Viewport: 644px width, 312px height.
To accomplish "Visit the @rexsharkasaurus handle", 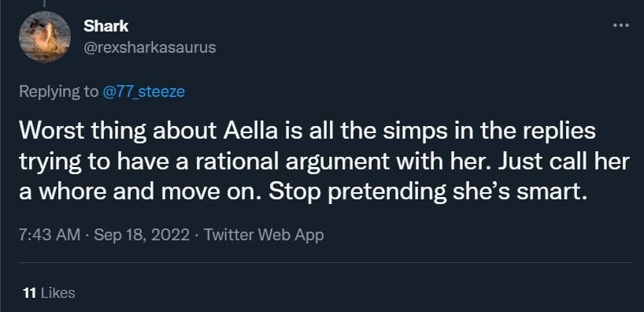I will point(150,48).
